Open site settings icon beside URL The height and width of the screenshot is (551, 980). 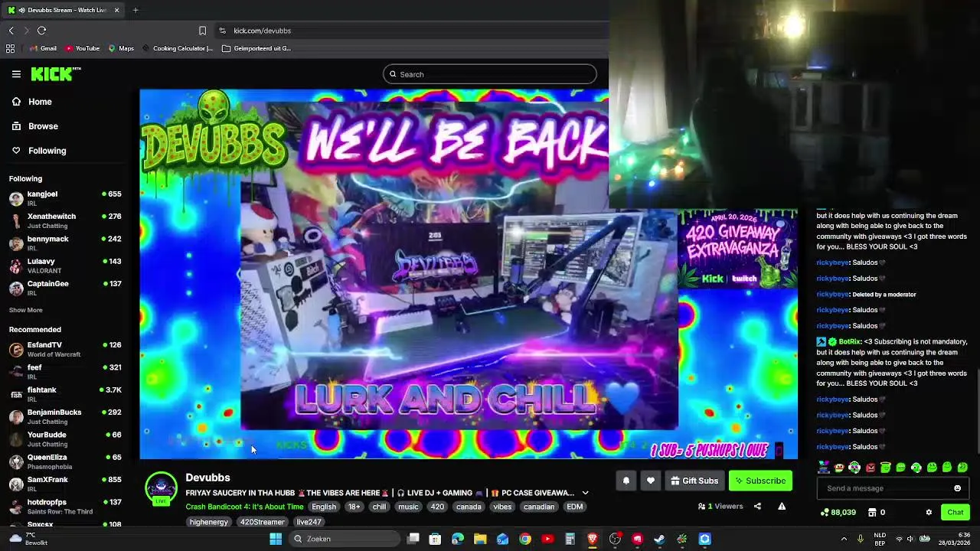click(x=222, y=31)
